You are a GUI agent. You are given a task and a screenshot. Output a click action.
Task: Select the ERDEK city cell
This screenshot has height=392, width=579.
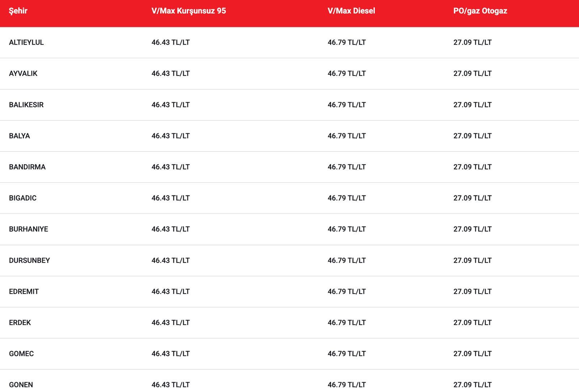coord(20,323)
